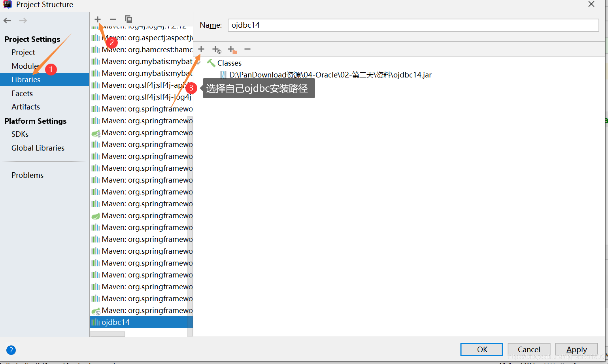Open the Problems section

[x=27, y=175]
